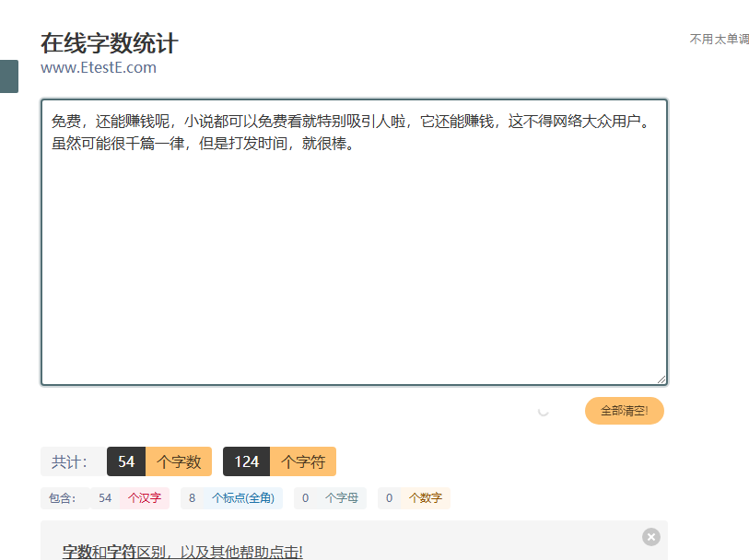
Task: Click the 个汉字 count label
Action: (x=145, y=498)
